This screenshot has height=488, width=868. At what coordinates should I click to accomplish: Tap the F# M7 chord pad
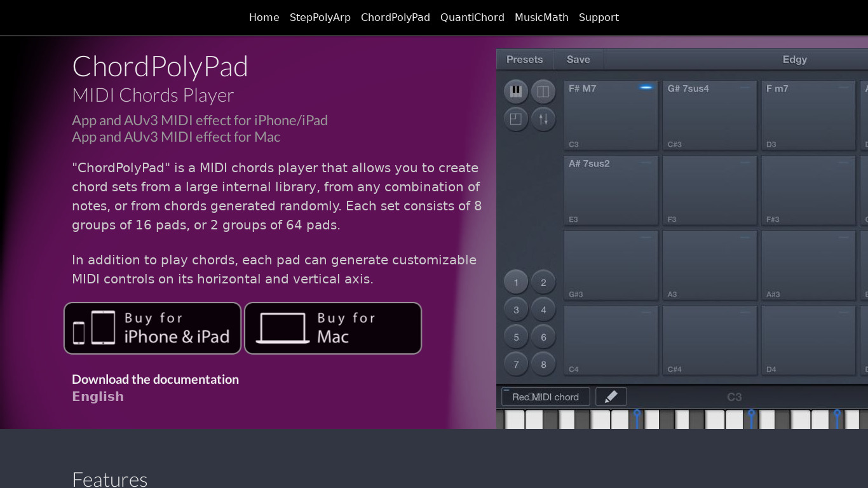pyautogui.click(x=611, y=115)
